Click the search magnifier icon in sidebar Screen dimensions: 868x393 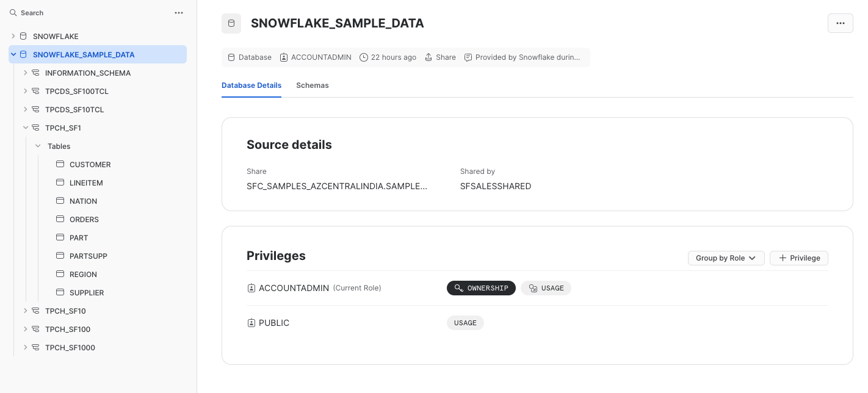[x=13, y=13]
